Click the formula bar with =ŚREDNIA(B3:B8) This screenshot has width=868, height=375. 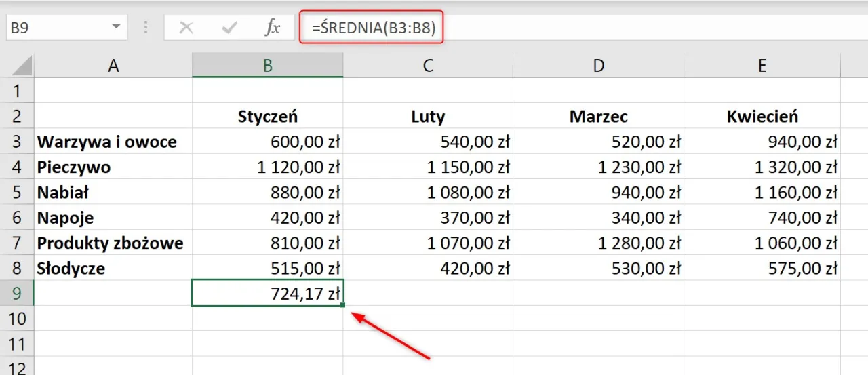(372, 28)
